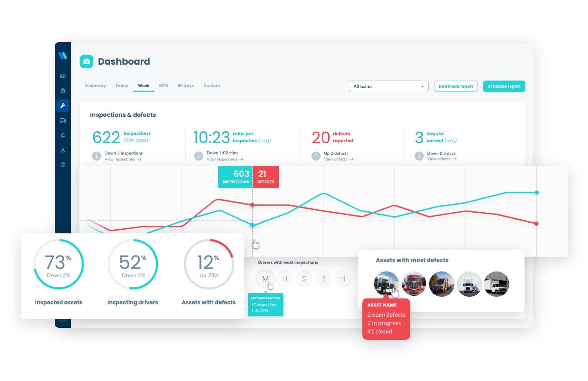
Task: Click the Schedule report button
Action: (504, 86)
